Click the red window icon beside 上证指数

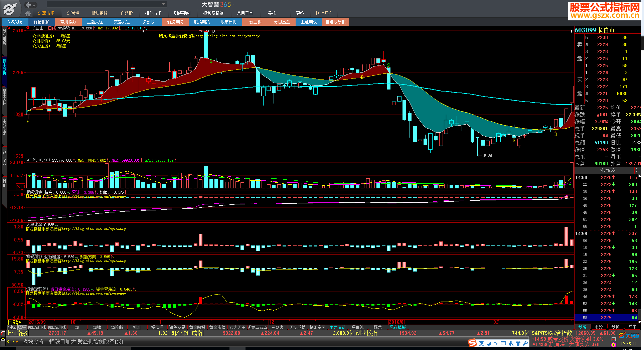[x=3, y=333]
